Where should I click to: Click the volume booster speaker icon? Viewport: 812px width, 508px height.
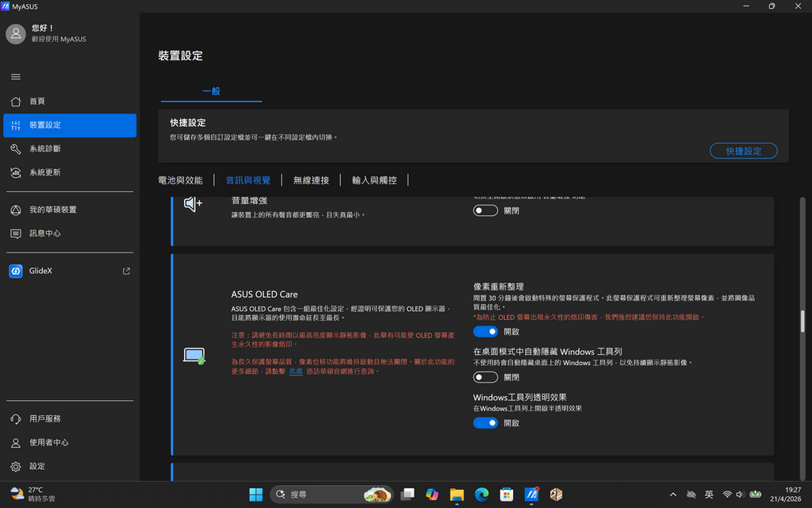(193, 204)
